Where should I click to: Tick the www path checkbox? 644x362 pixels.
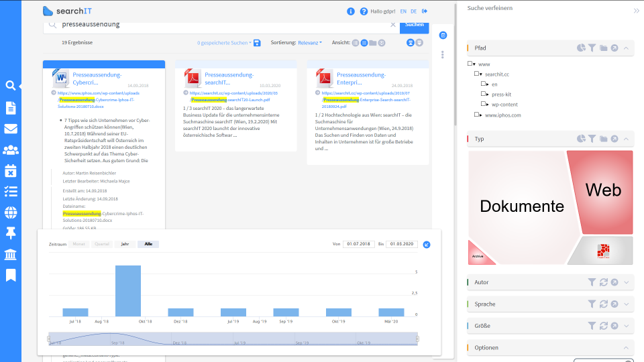(x=470, y=64)
